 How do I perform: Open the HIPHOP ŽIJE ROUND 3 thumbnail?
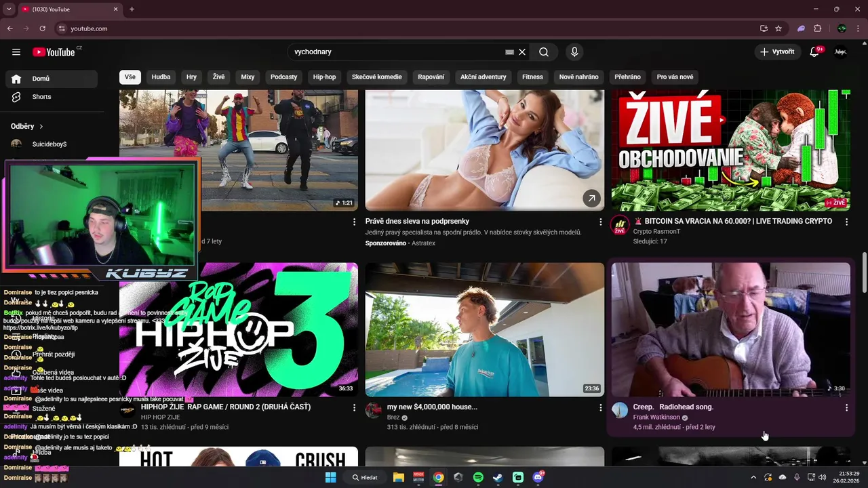pos(239,329)
